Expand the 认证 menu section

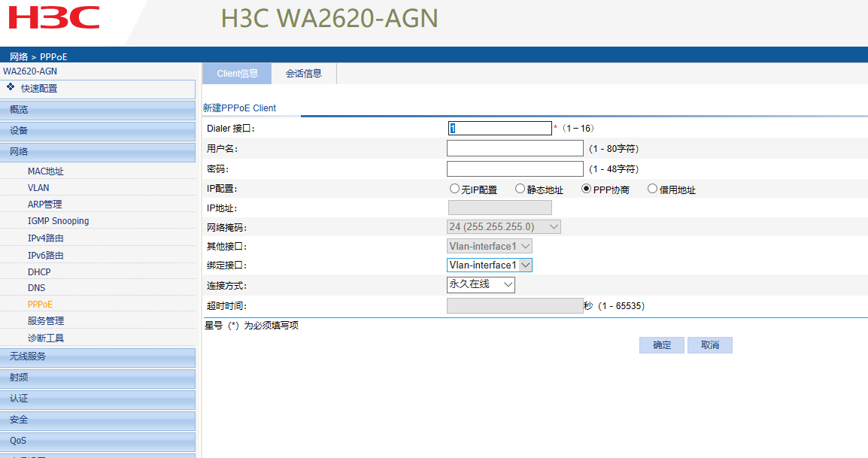coord(98,399)
